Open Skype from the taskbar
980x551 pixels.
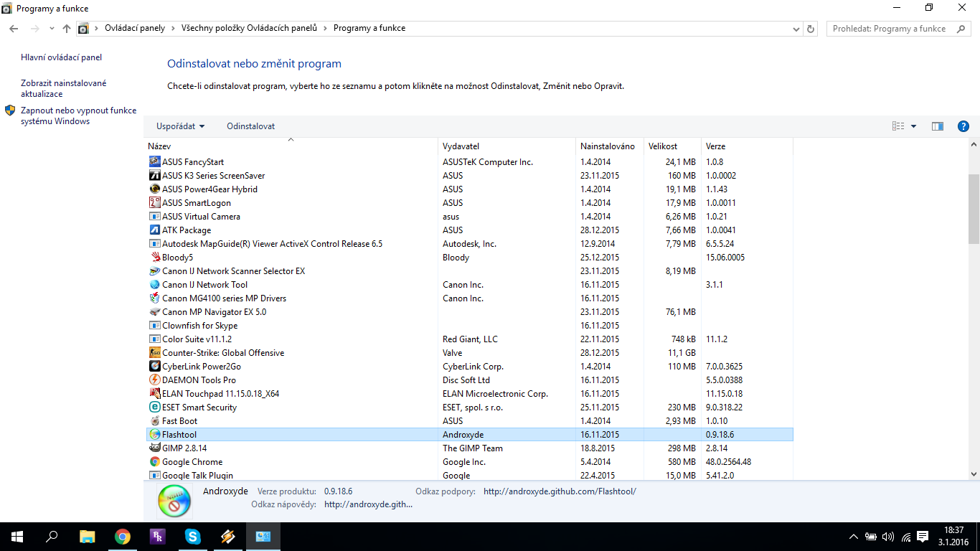click(192, 537)
